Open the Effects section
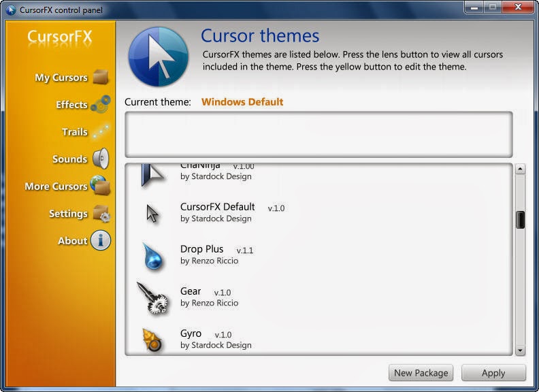This screenshot has width=539, height=392. 72,105
